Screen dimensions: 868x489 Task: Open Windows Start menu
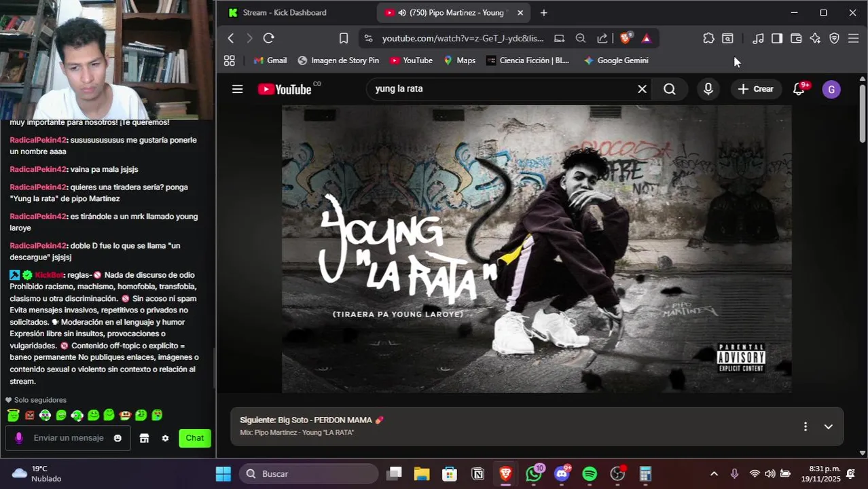click(223, 473)
